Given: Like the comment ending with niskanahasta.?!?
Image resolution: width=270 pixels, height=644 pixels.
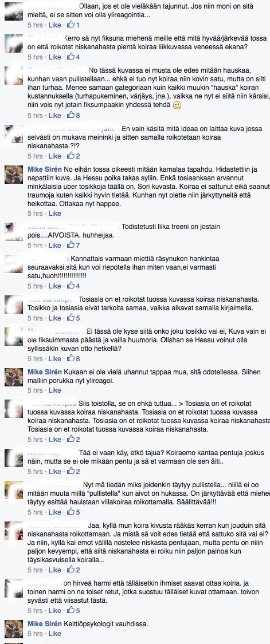Looking at the screenshot, I should coord(54,156).
